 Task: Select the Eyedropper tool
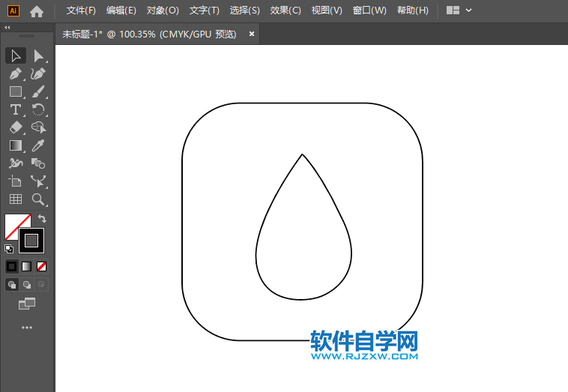pos(38,145)
